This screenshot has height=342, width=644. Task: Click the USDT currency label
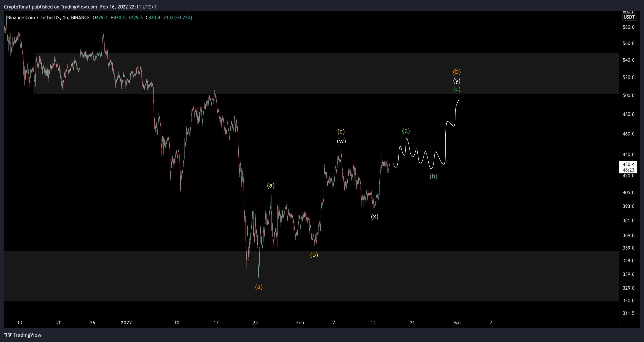coord(629,17)
